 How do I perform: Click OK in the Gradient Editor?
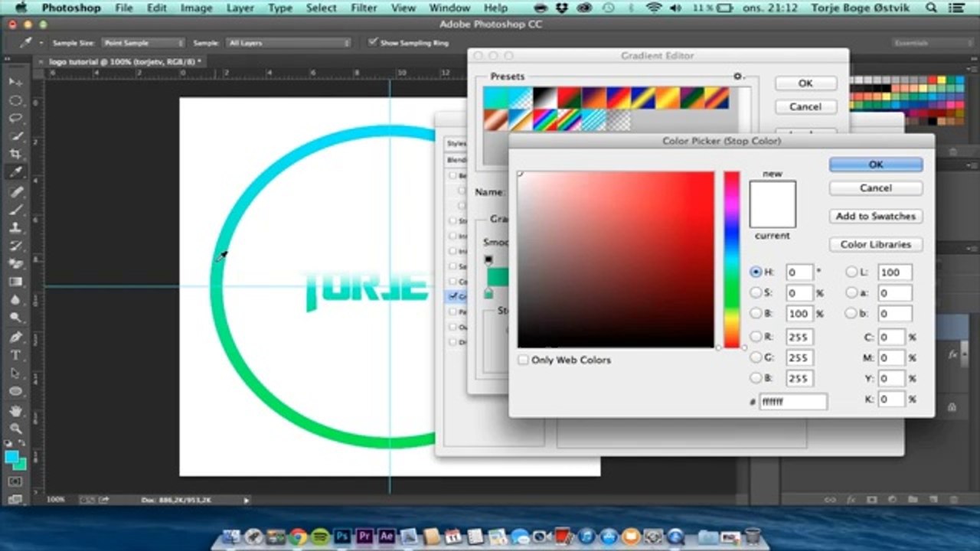click(x=805, y=83)
